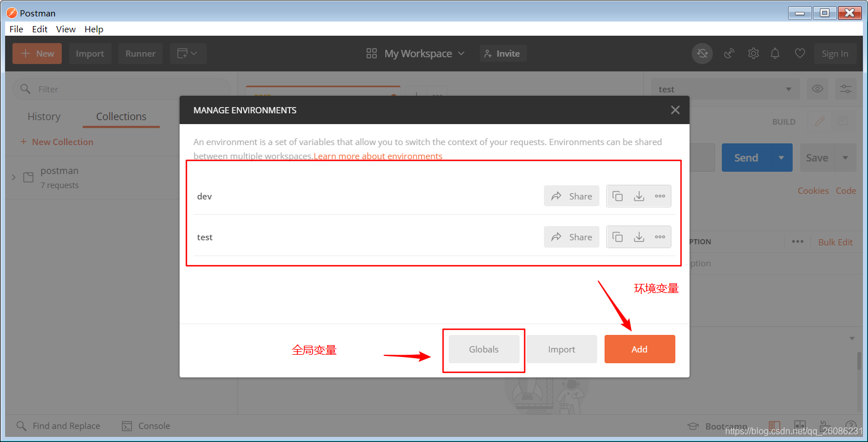Duplicate the dev environment
Screen dimensions: 868x442
[618, 196]
